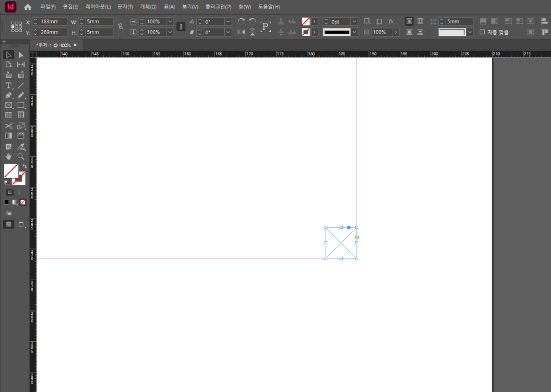Click the W width field
The width and height of the screenshot is (551, 392).
[x=99, y=22]
